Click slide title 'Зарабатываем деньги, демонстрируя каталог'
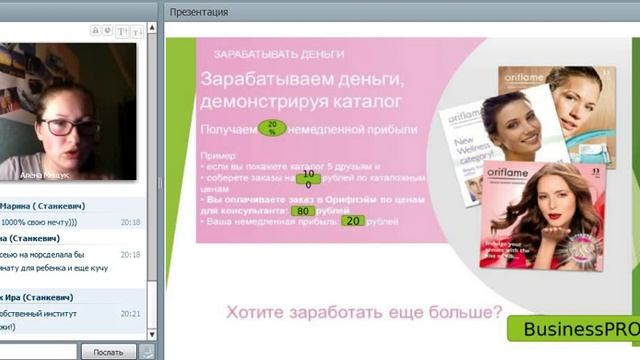 tap(302, 90)
